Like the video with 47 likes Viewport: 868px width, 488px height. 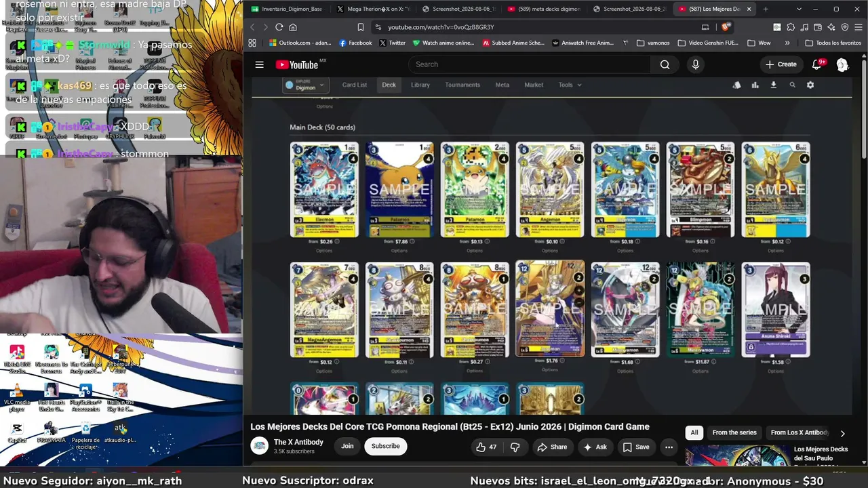click(487, 447)
